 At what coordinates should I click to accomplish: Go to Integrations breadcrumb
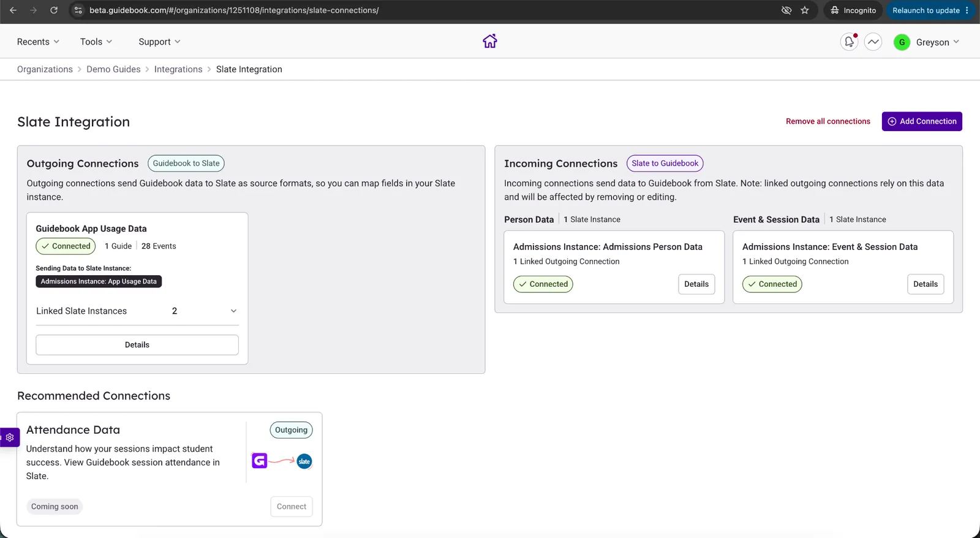(178, 69)
